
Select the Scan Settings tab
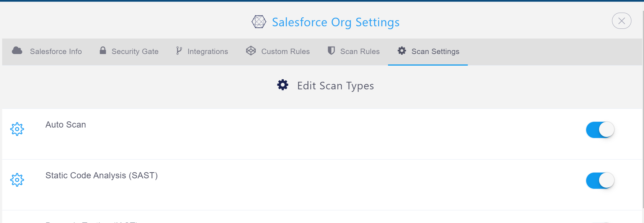(428, 52)
